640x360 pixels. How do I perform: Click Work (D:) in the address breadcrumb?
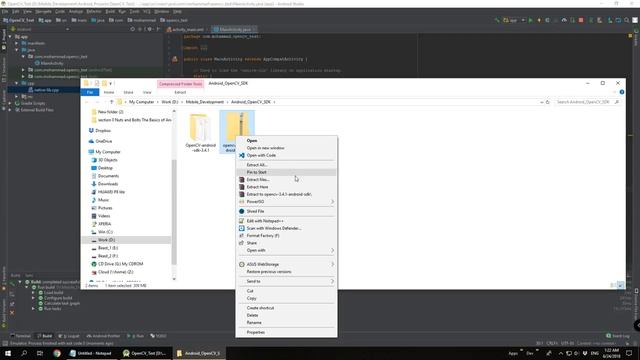pyautogui.click(x=170, y=102)
